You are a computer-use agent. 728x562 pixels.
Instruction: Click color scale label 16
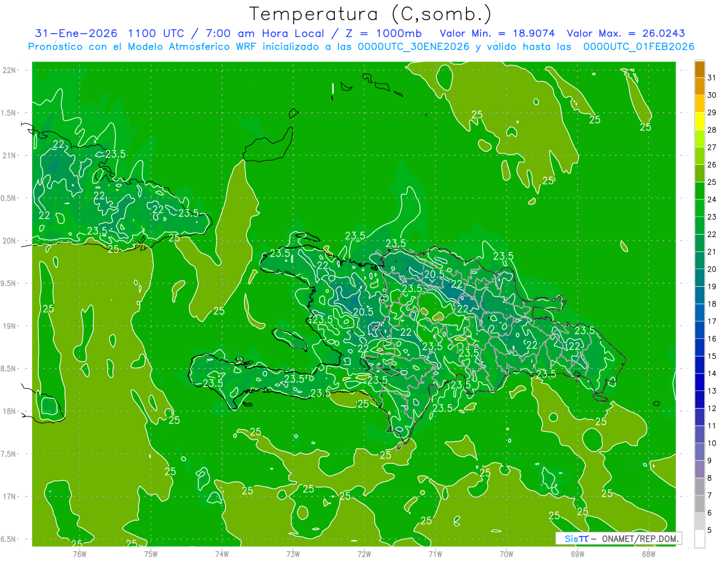712,339
